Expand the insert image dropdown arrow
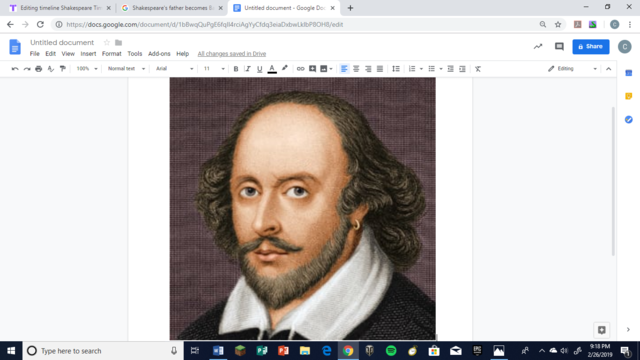Screen dimensions: 640x360 click(x=331, y=69)
